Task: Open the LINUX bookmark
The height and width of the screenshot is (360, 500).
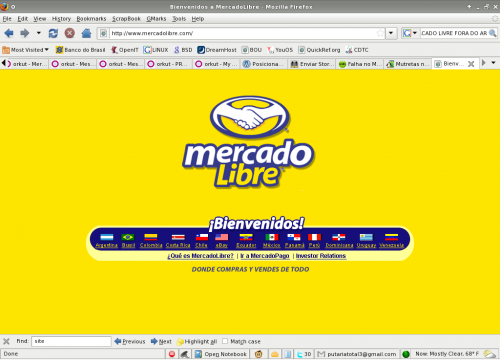Action: click(156, 50)
